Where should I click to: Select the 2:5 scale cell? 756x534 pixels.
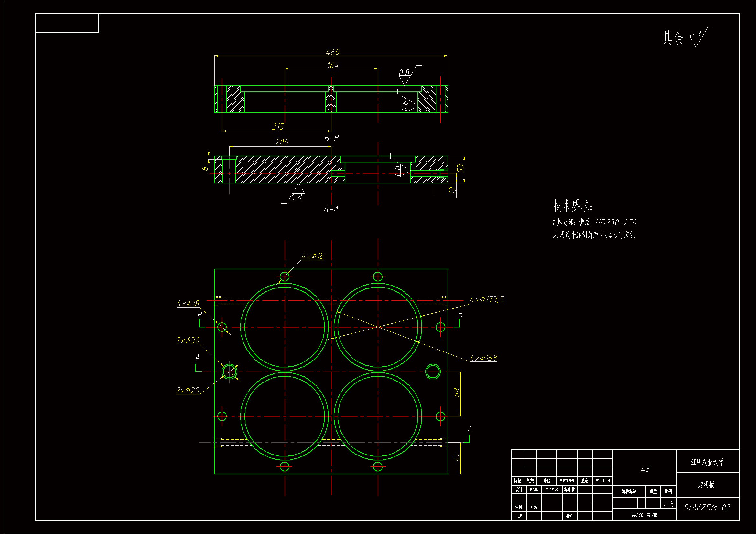tap(668, 504)
